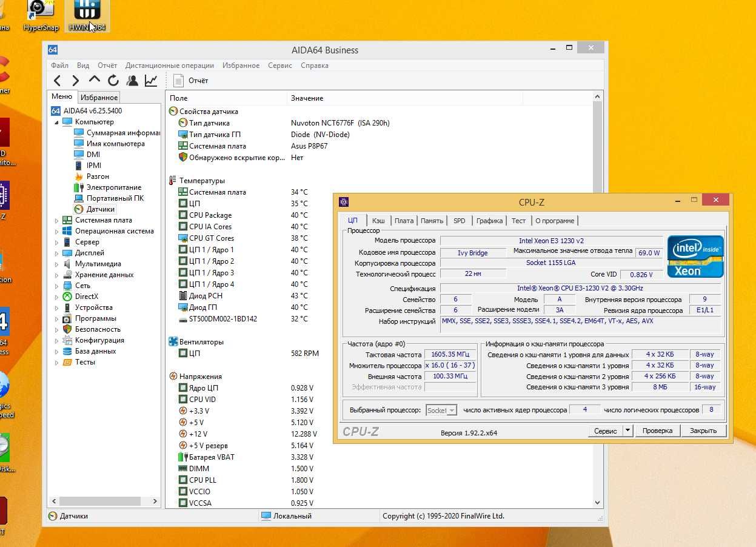Open HyperSnap desktop shortcut
This screenshot has width=756, height=547.
pyautogui.click(x=41, y=16)
